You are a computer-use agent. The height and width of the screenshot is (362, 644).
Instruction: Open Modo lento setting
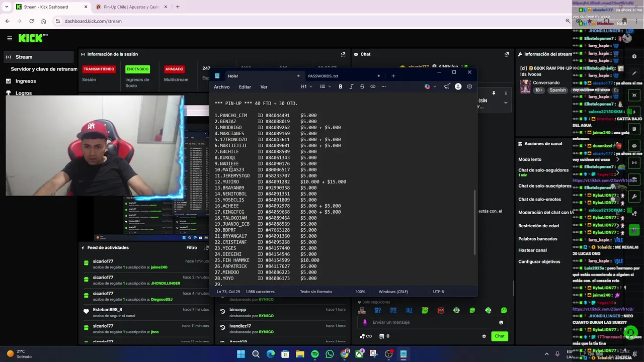coord(530,159)
